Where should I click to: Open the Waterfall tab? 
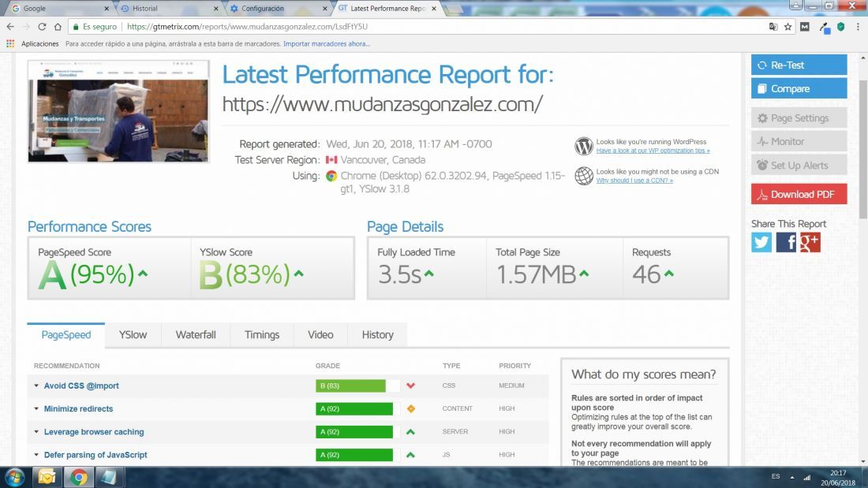point(196,335)
